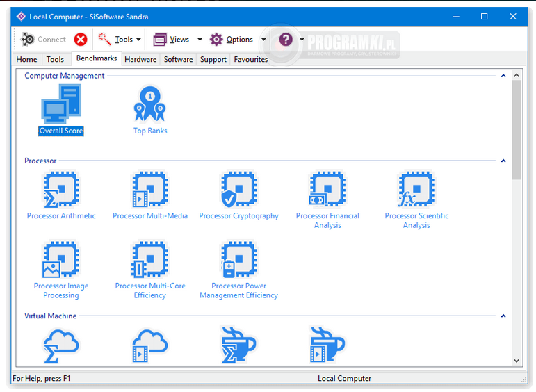Click the scrollbar up arrow
Viewport: 536px width, 392px height.
pyautogui.click(x=517, y=75)
